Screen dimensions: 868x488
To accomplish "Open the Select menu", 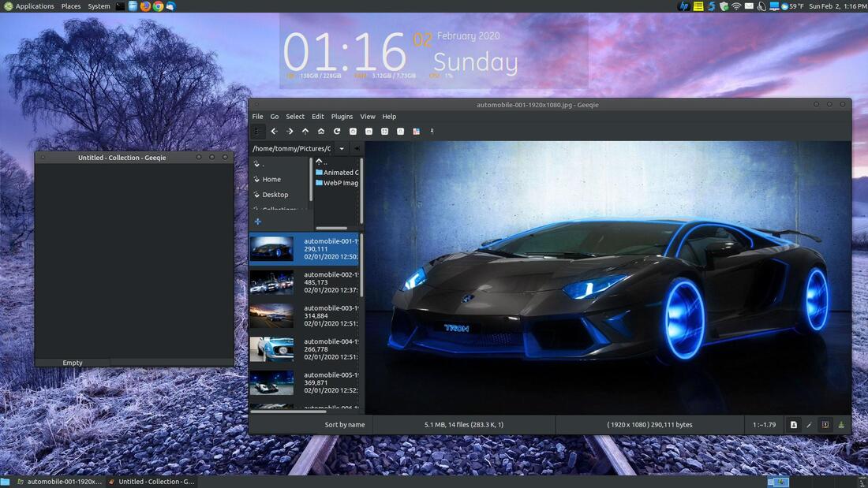I will point(295,117).
